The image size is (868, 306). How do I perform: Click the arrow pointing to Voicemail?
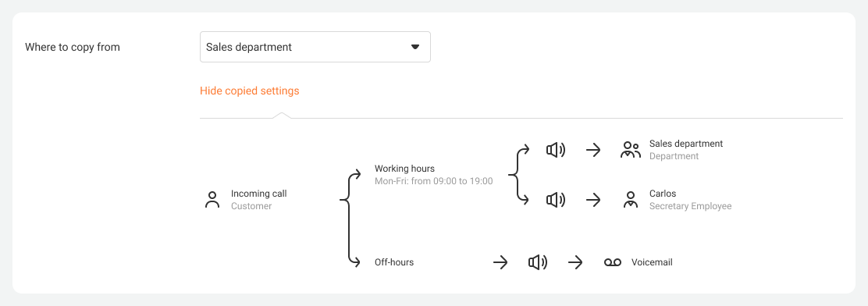pos(575,262)
